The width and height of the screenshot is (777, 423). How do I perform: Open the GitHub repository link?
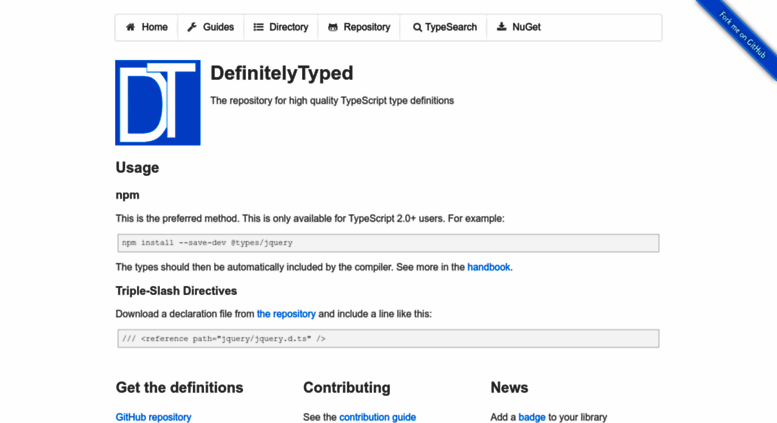point(154,417)
